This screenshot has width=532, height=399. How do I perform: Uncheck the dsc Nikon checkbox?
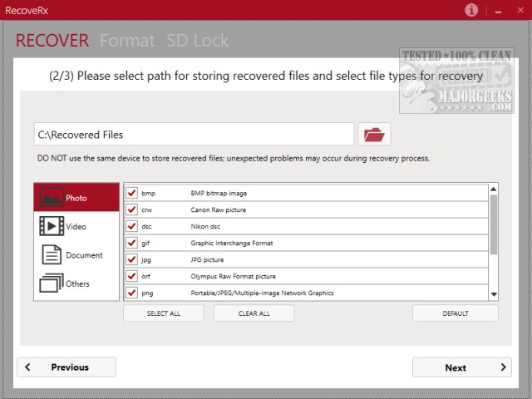[131, 226]
